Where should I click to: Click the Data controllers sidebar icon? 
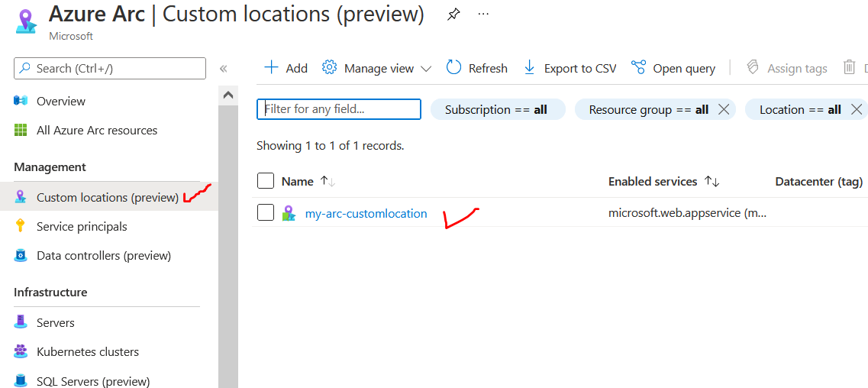[x=21, y=256]
